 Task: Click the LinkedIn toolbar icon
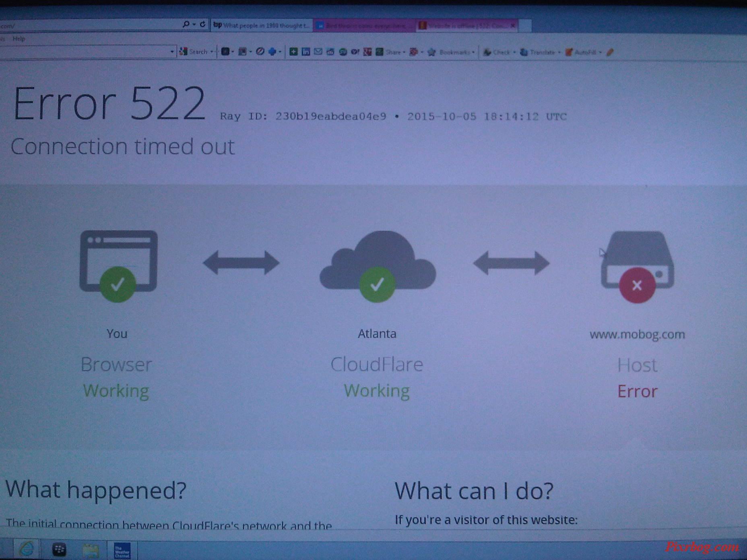306,51
